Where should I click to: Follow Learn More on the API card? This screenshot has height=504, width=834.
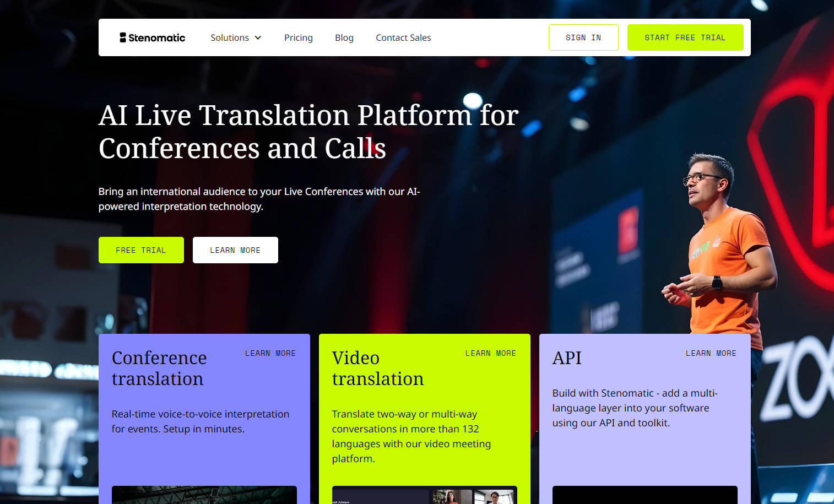[x=711, y=354]
